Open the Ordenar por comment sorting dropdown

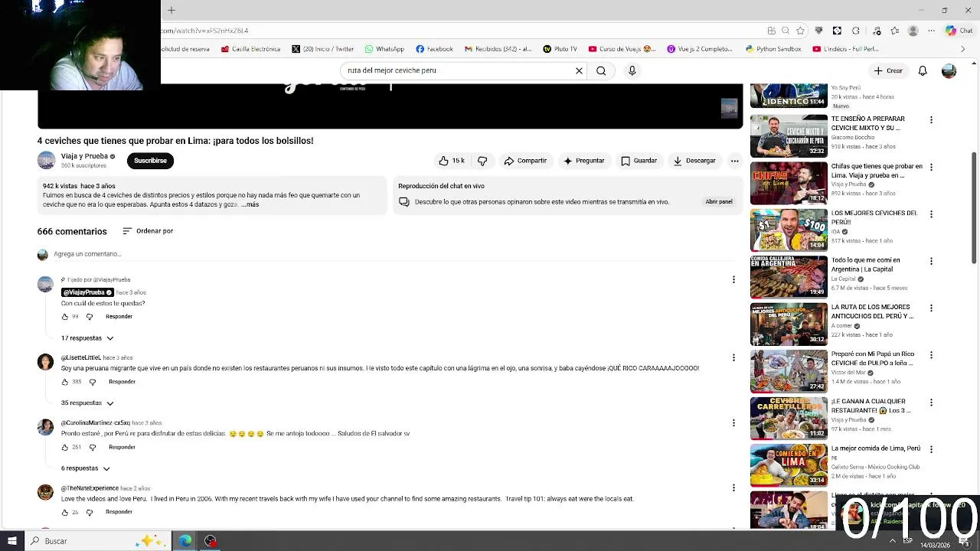(x=148, y=231)
